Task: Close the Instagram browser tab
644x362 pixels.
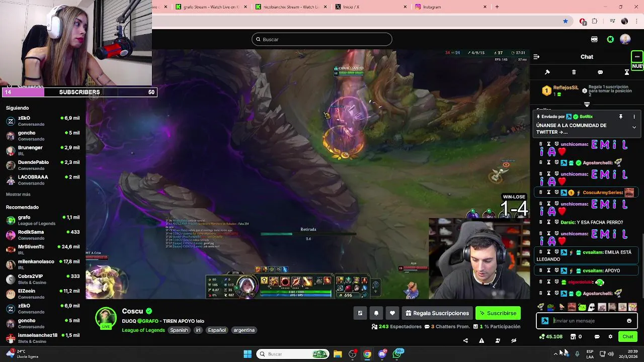Action: pos(485,7)
